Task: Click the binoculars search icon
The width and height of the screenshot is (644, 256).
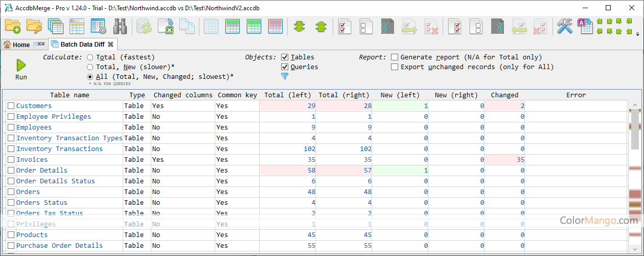Action: pyautogui.click(x=120, y=26)
